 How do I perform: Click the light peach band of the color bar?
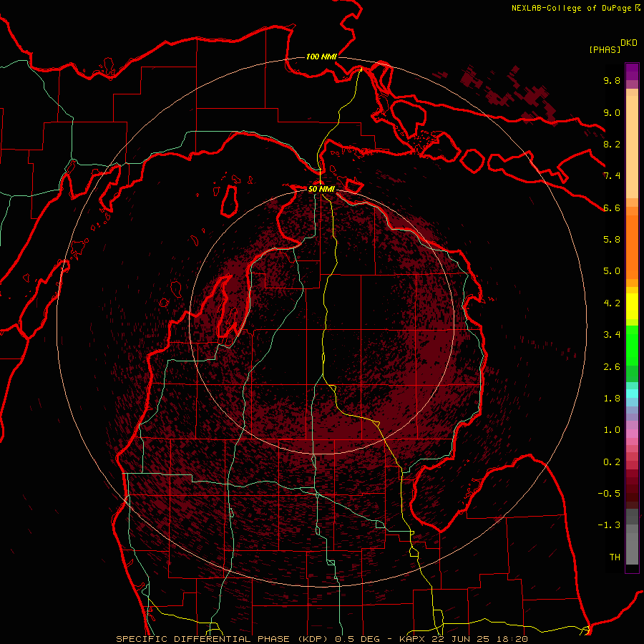(632, 147)
